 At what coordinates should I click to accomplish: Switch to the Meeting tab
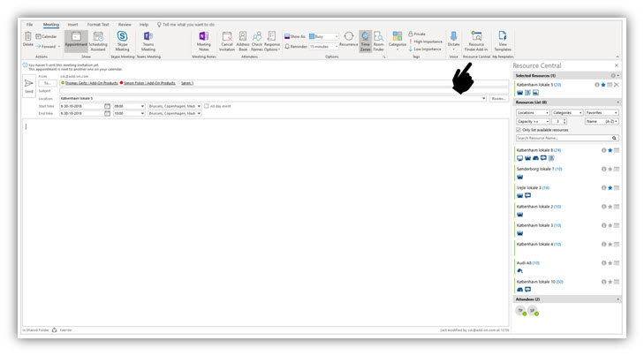click(51, 25)
